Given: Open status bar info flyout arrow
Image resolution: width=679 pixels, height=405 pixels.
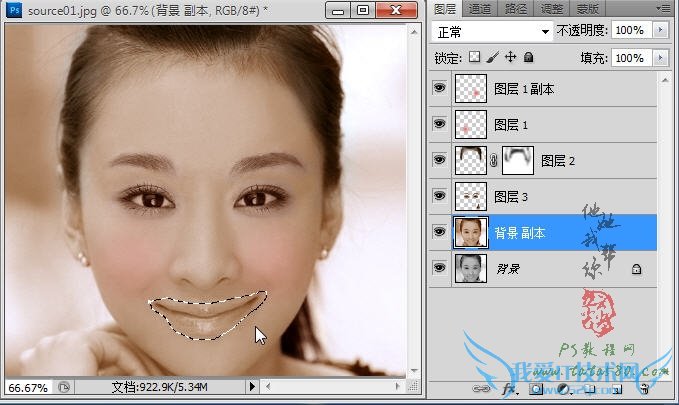Looking at the screenshot, I should pyautogui.click(x=252, y=386).
